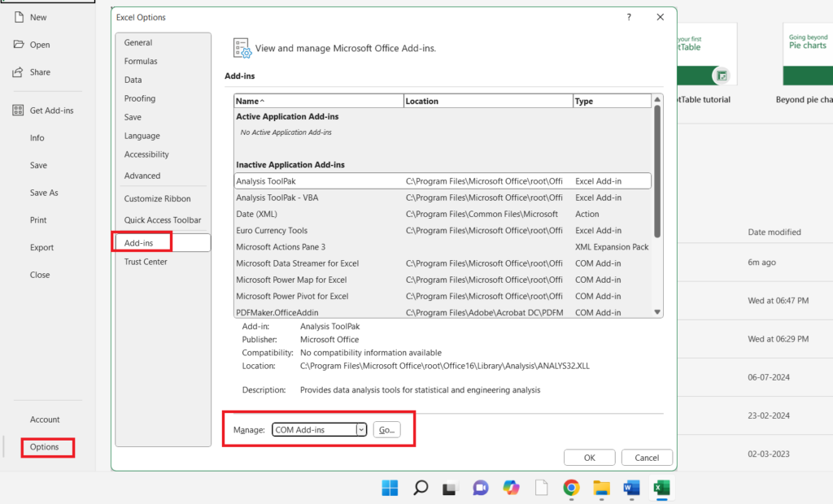Open Account in backstage menu
Screen dimensions: 833x504
point(45,419)
